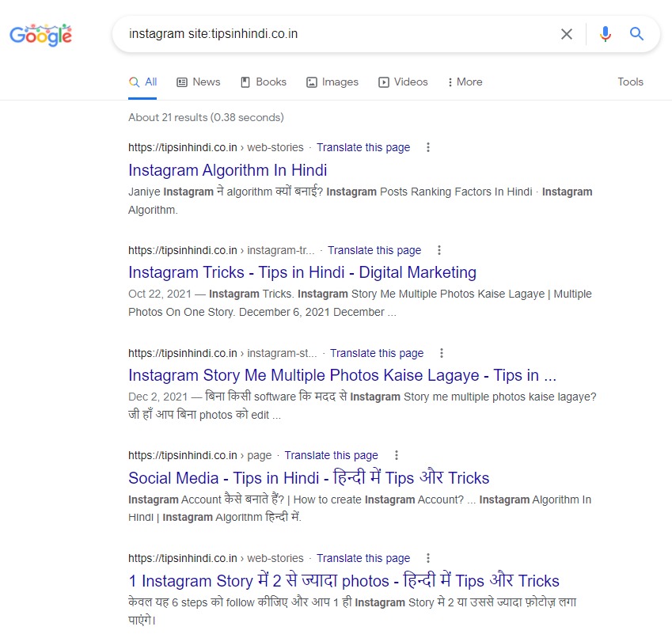
Task: Switch to the Books tab
Action: (264, 82)
